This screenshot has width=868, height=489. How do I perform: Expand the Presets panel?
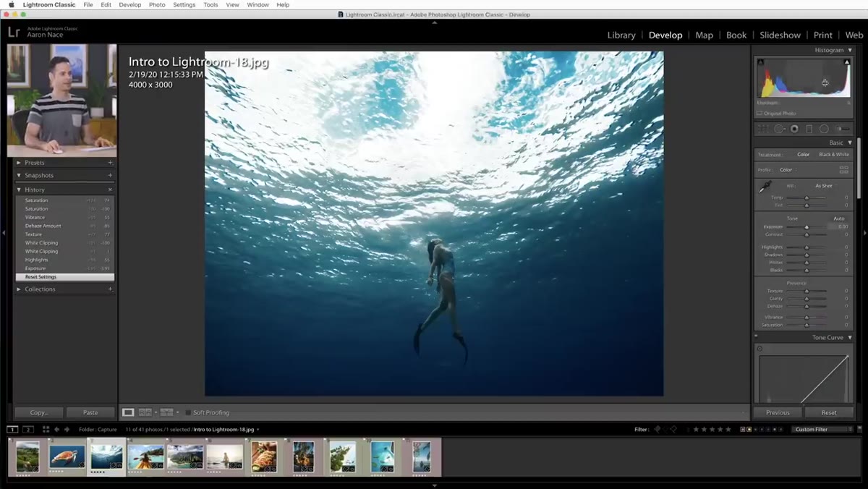[19, 163]
